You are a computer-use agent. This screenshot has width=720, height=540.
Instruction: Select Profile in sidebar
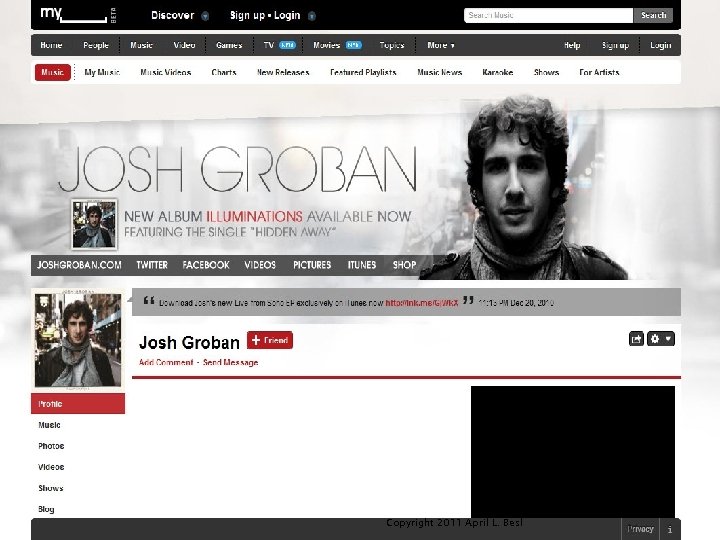[78, 404]
